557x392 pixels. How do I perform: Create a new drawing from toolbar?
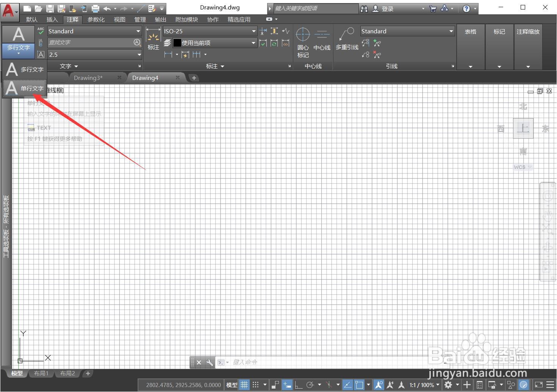pos(27,8)
